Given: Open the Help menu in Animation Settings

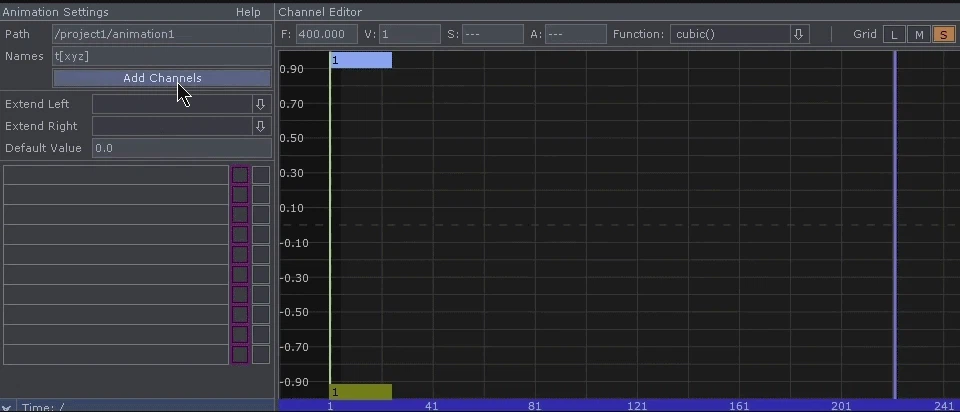Looking at the screenshot, I should pos(248,12).
